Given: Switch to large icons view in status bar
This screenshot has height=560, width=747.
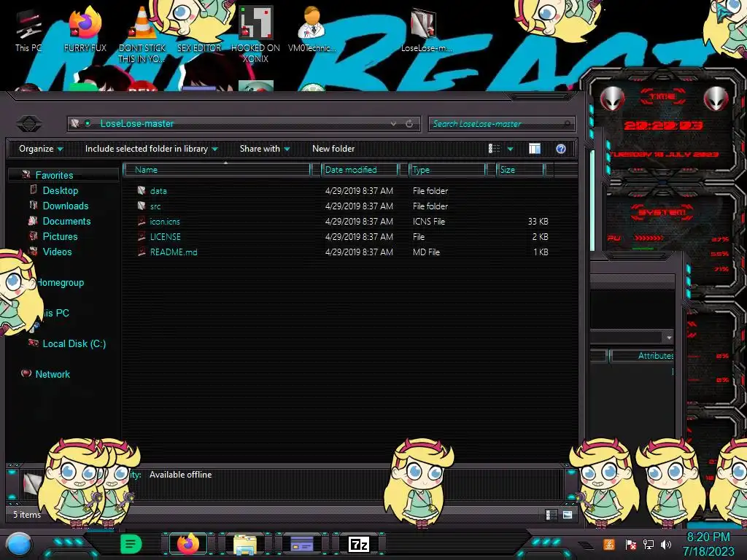Looking at the screenshot, I should coord(568,515).
